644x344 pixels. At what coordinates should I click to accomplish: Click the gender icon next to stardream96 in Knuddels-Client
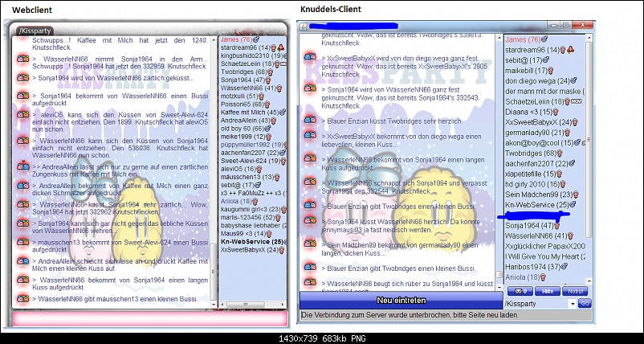point(563,50)
